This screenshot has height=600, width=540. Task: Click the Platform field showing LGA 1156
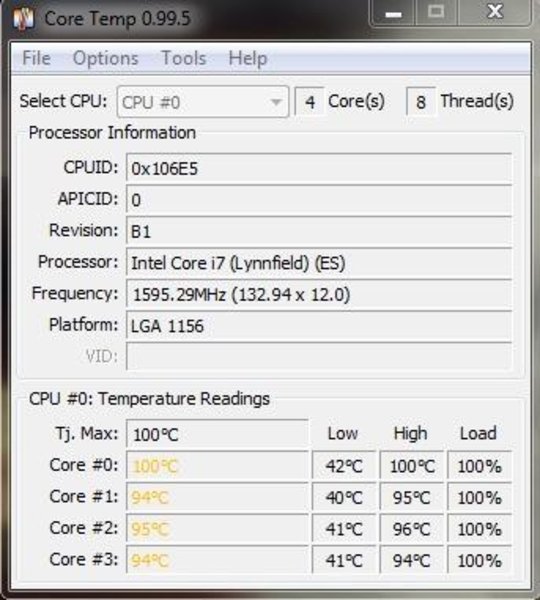tap(319, 326)
